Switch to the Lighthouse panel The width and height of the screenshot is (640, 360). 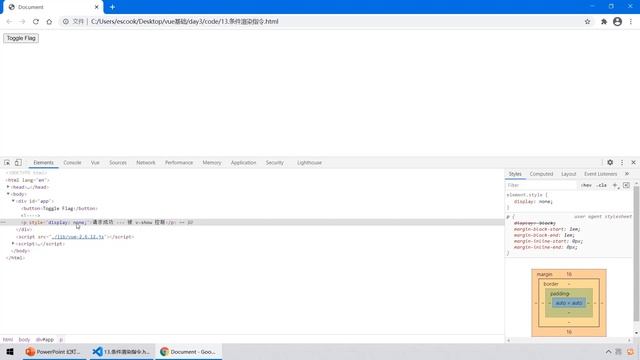(x=309, y=162)
